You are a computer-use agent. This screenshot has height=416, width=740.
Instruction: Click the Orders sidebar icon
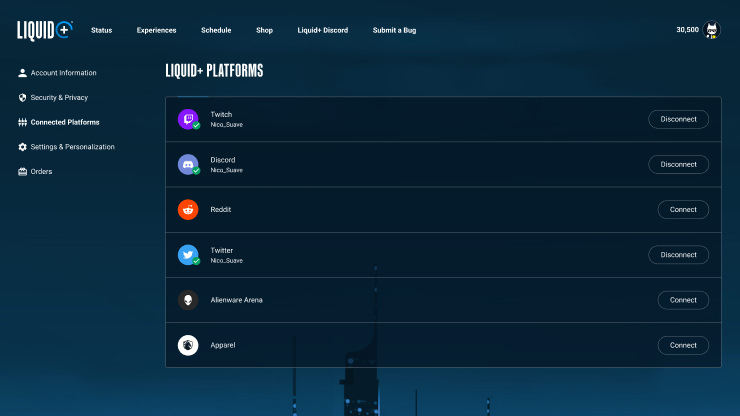click(x=22, y=171)
